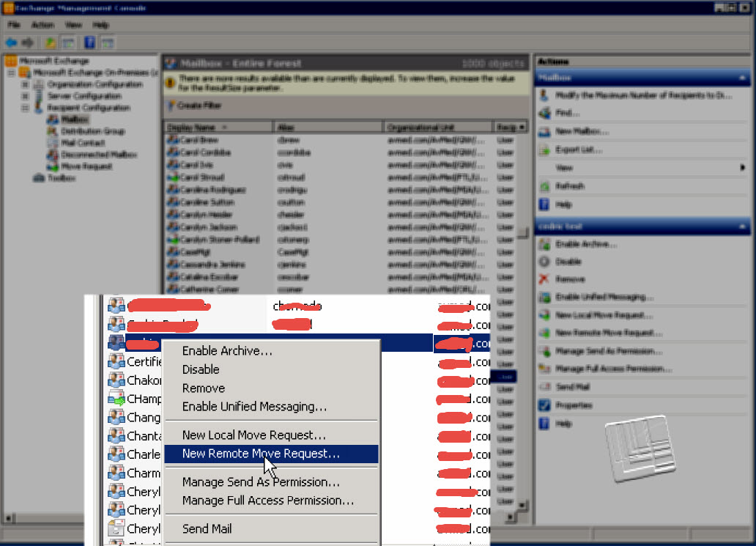Select the Cassandra Jenkins mailbox row
Screen dimensions: 756x546
(x=340, y=265)
